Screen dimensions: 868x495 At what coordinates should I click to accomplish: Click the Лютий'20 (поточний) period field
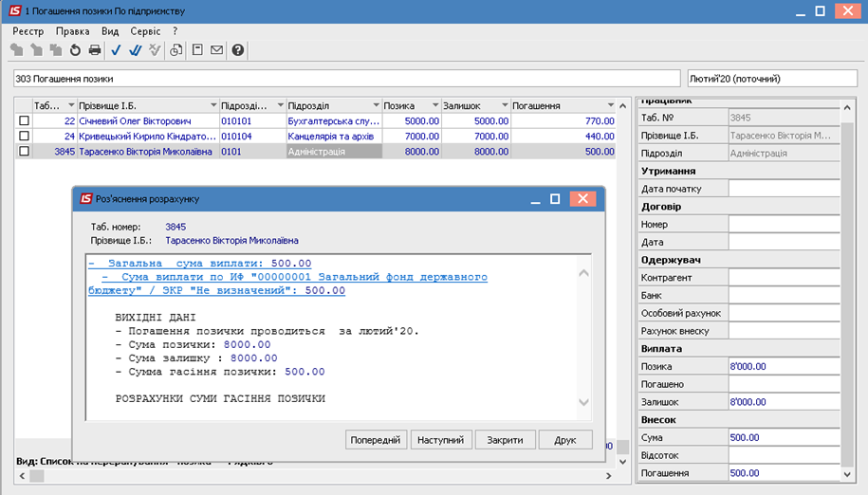[772, 79]
